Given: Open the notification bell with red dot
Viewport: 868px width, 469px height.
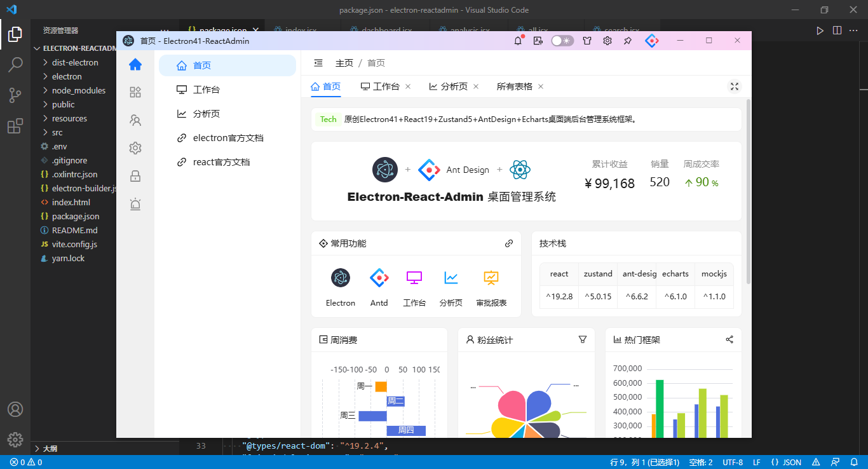Looking at the screenshot, I should pos(518,41).
